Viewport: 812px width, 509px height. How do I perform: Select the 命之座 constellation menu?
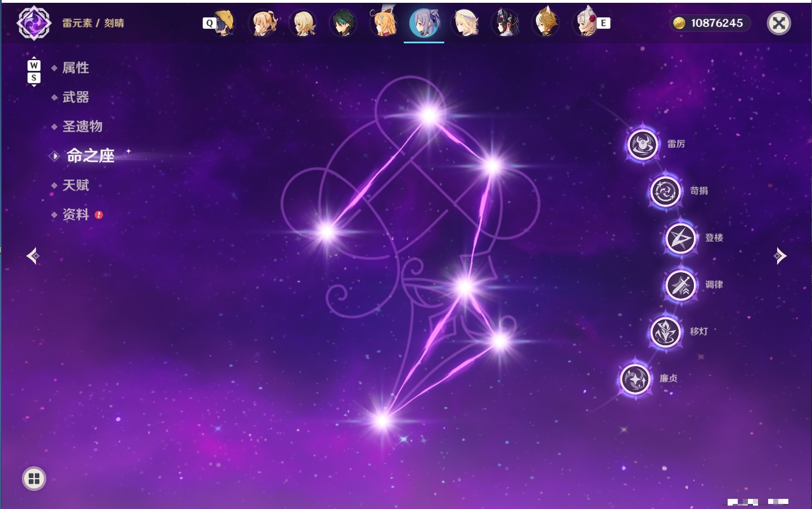point(91,156)
